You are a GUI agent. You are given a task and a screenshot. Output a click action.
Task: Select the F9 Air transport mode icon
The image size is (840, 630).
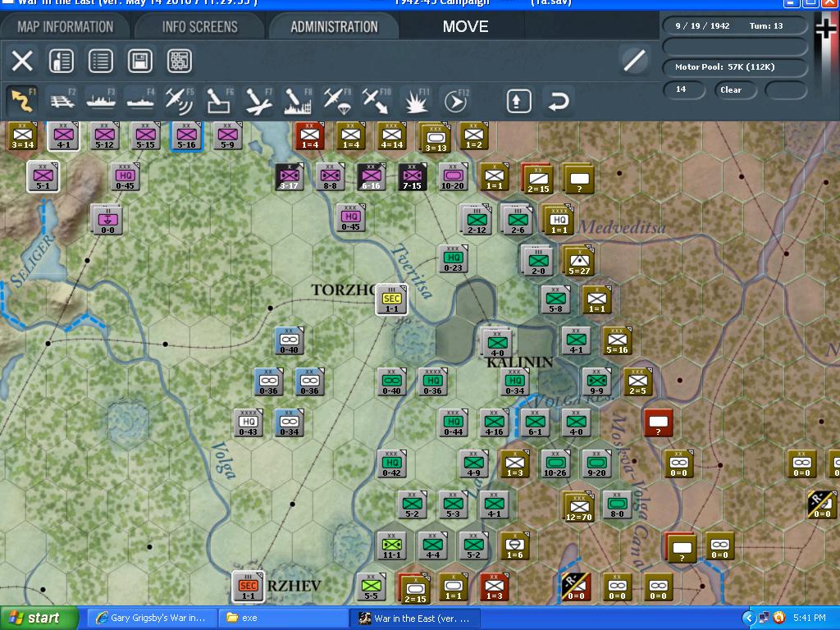click(x=337, y=100)
